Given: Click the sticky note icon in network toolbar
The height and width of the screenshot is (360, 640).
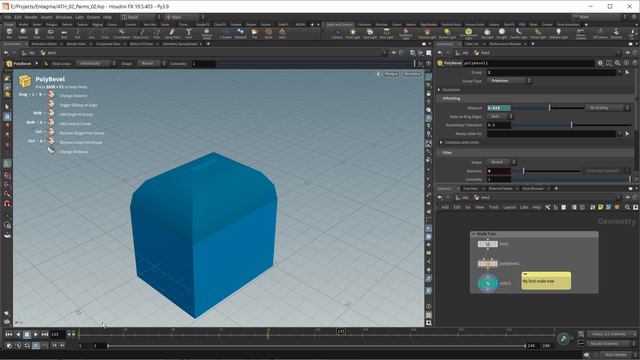Looking at the screenshot, I should point(600,207).
